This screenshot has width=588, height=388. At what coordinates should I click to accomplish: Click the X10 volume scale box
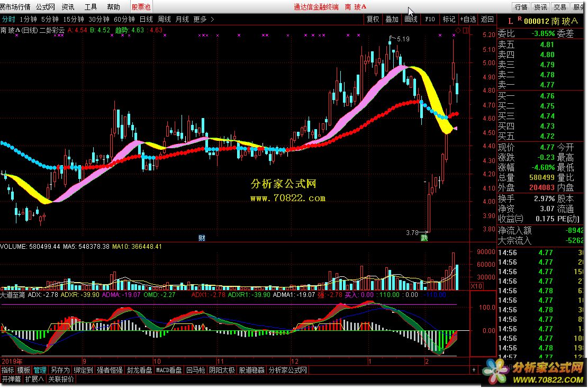[476, 286]
